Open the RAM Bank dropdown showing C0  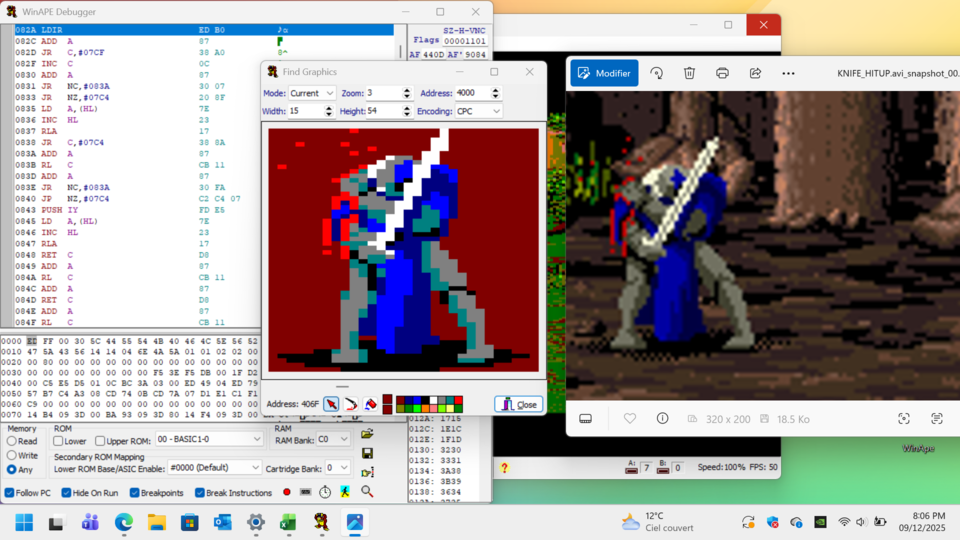click(333, 440)
